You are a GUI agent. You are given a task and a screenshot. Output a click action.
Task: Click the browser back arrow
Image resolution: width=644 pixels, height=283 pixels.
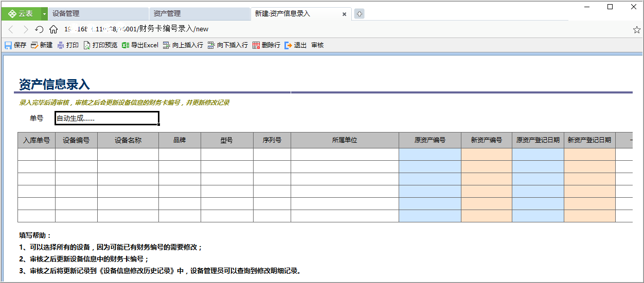[11, 29]
